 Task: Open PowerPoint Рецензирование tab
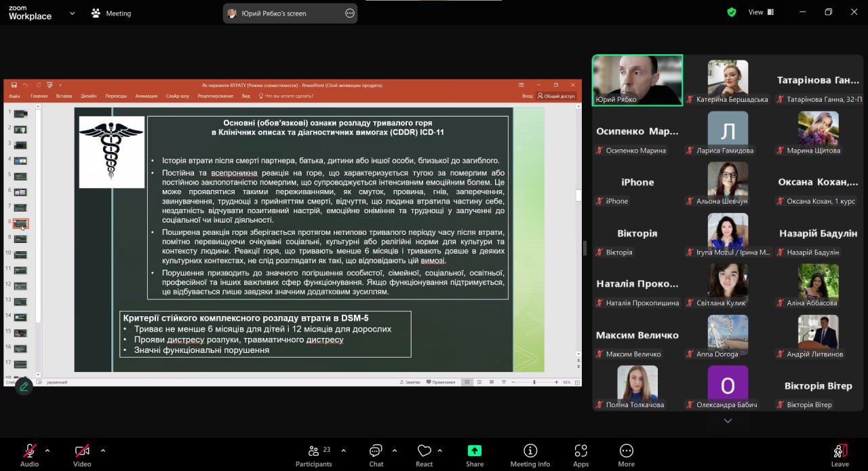(x=216, y=96)
